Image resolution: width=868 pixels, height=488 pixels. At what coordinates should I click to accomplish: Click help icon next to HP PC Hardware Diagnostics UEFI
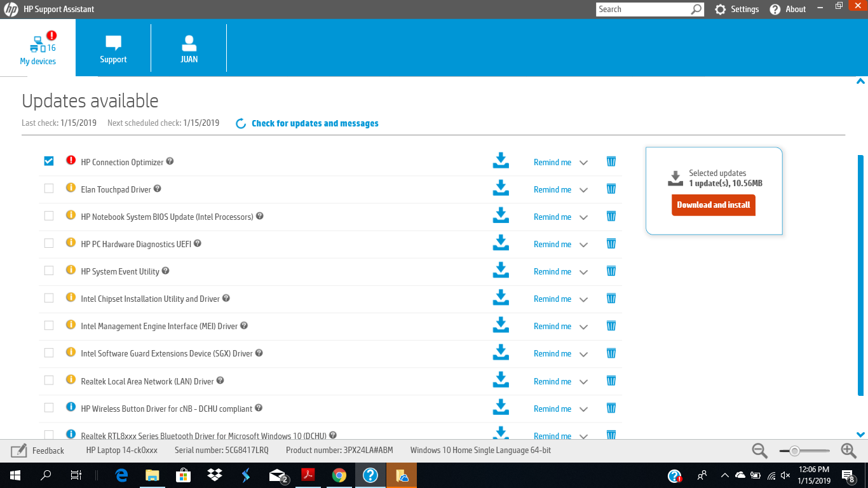tap(198, 243)
